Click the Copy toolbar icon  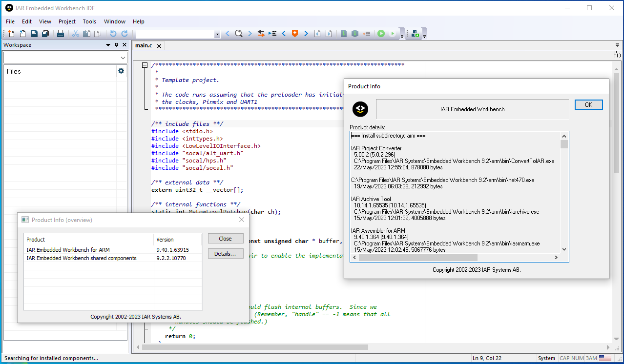tap(86, 34)
